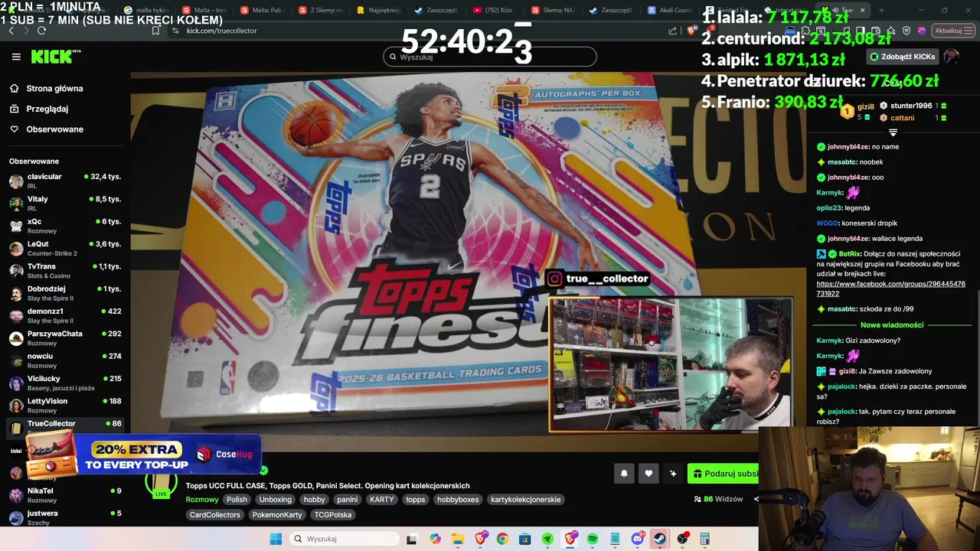Open xQc channel from sidebar
The height and width of the screenshot is (551, 980).
click(x=65, y=226)
